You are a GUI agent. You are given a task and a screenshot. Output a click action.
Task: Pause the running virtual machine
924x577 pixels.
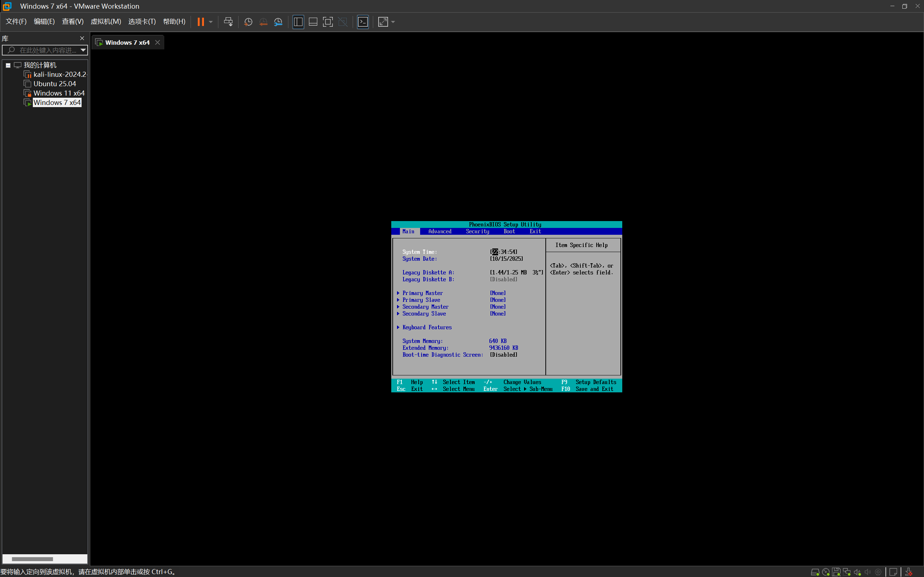(x=200, y=22)
